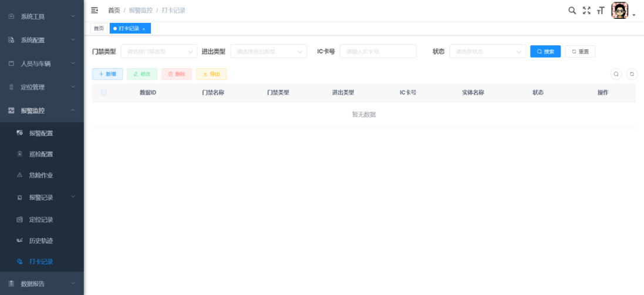
Task: Click the round refresh icon above table
Action: coord(632,74)
